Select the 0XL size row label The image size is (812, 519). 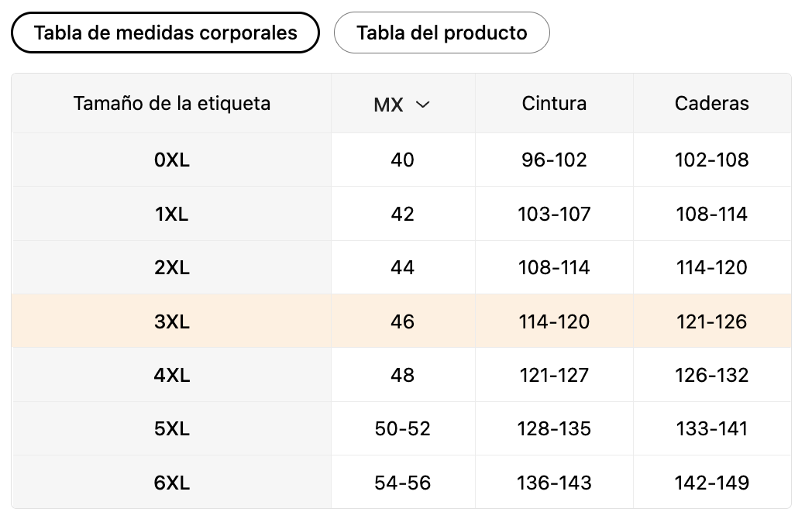tap(171, 160)
